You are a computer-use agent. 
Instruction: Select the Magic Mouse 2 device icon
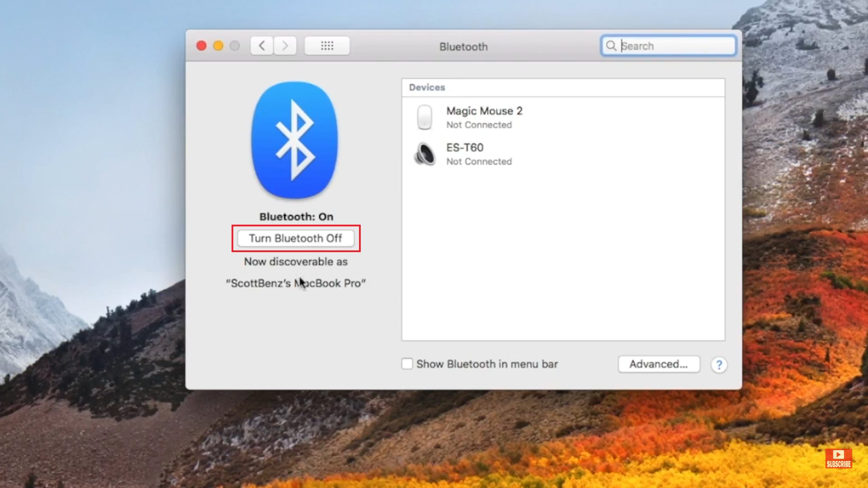(x=424, y=117)
